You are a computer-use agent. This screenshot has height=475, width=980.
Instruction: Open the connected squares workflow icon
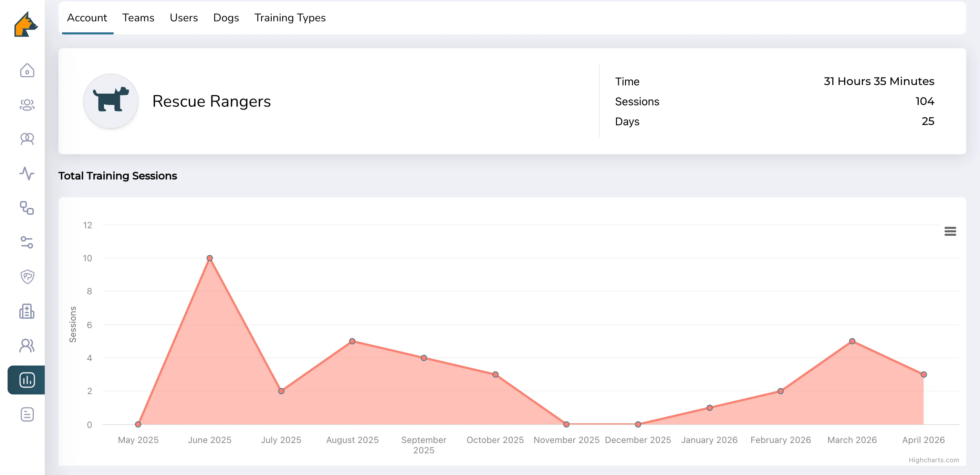(27, 208)
